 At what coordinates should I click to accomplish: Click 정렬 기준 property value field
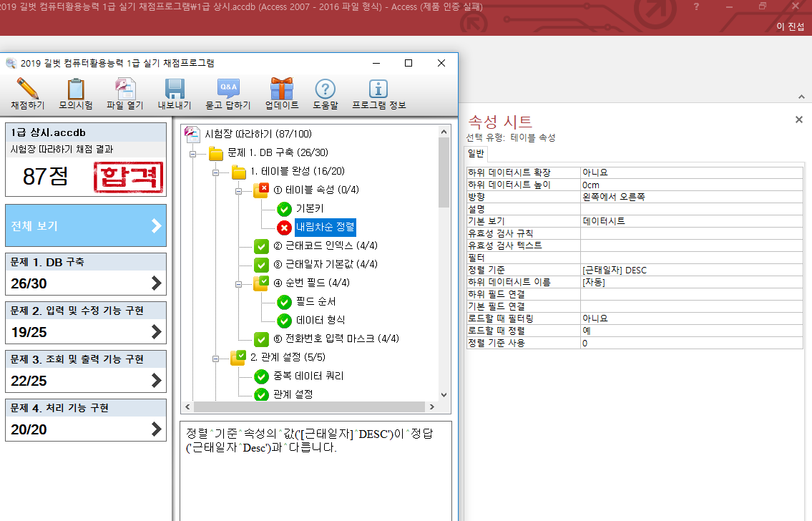click(x=691, y=270)
